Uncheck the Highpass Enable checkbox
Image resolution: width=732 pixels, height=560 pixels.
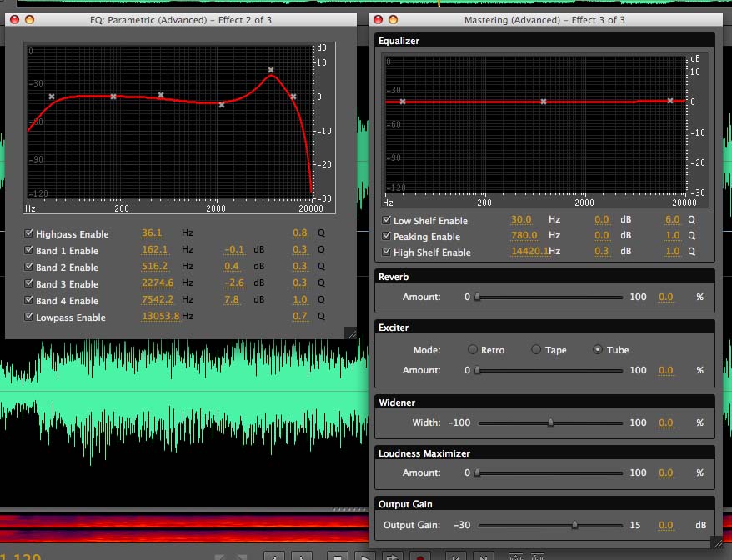coord(28,234)
